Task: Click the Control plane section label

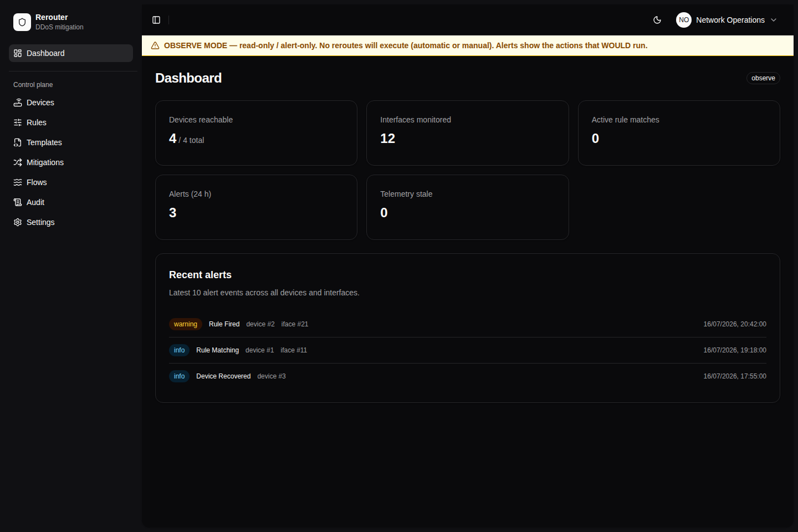Action: (x=33, y=85)
